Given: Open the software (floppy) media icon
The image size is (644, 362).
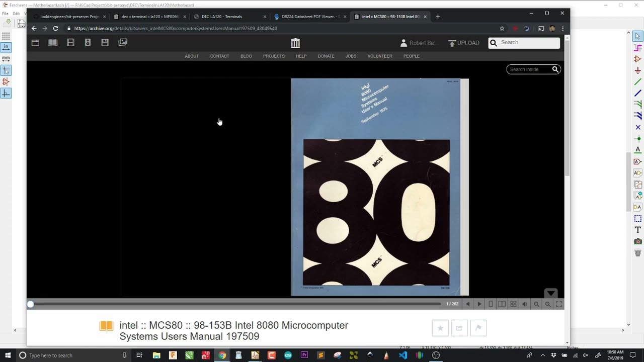Looking at the screenshot, I should click(x=105, y=43).
